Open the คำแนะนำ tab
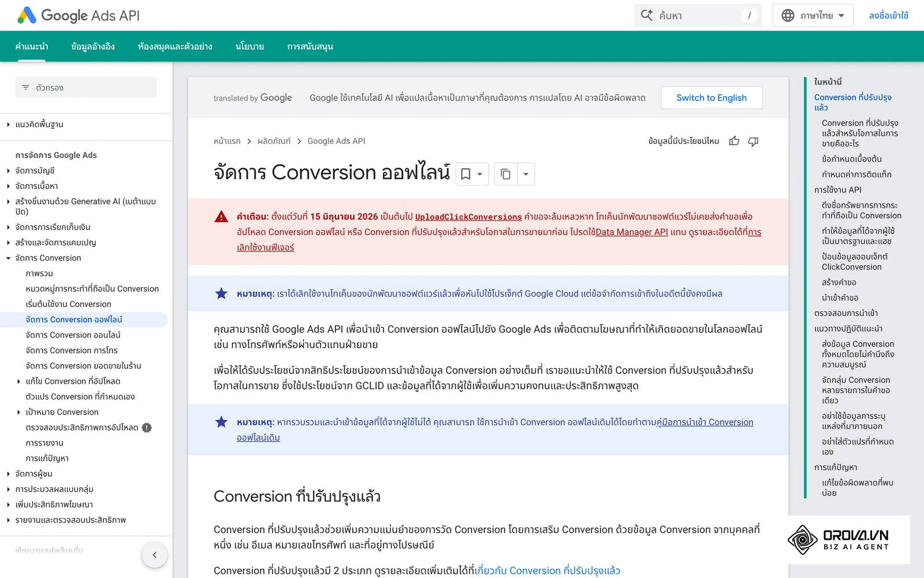The height and width of the screenshot is (578, 924). pyautogui.click(x=32, y=46)
